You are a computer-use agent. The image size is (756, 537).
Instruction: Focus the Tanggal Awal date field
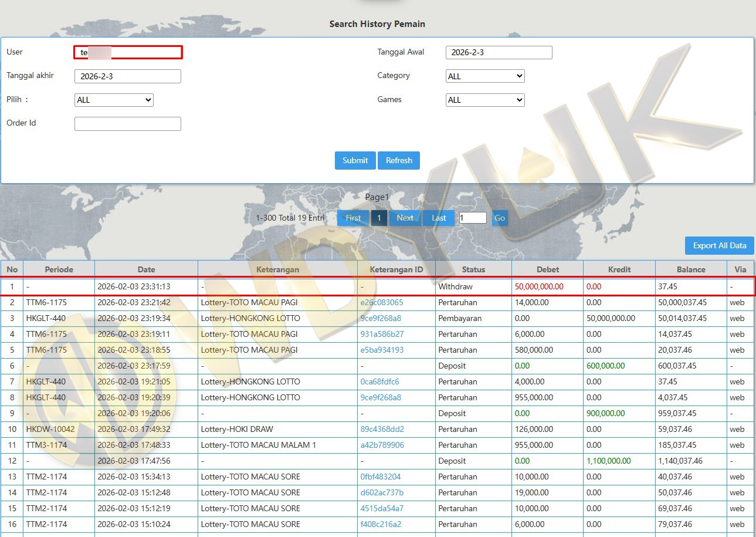coord(499,52)
